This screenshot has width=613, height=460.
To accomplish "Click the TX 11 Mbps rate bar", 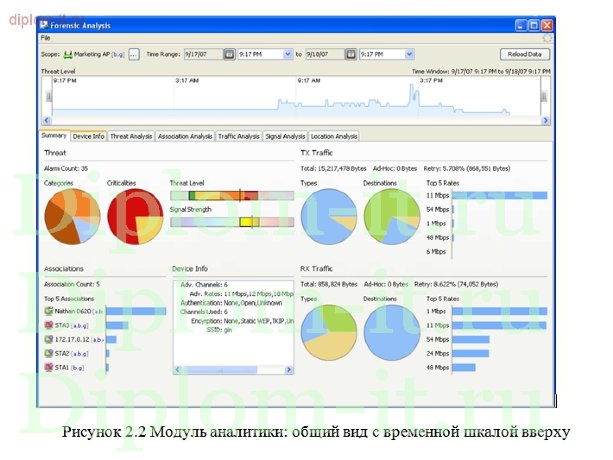I will [500, 195].
